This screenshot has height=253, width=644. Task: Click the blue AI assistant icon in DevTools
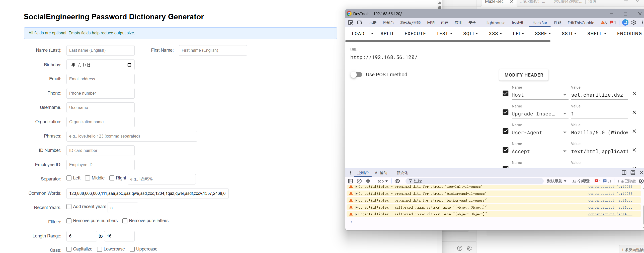[x=625, y=23]
